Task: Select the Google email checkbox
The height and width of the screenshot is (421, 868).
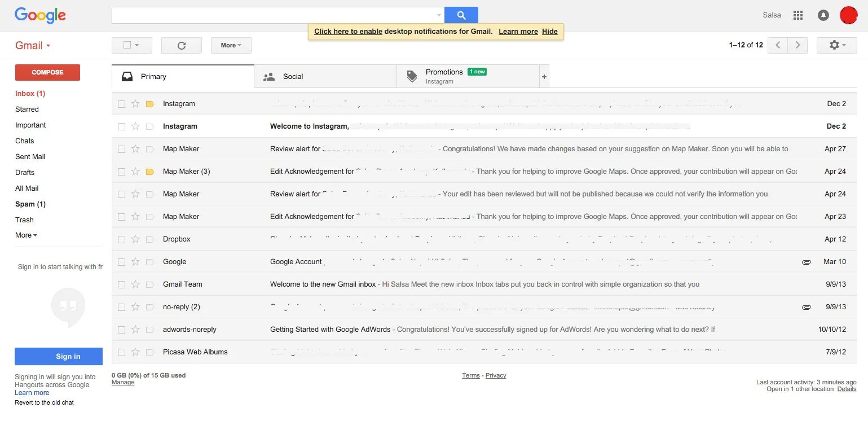Action: click(x=121, y=262)
